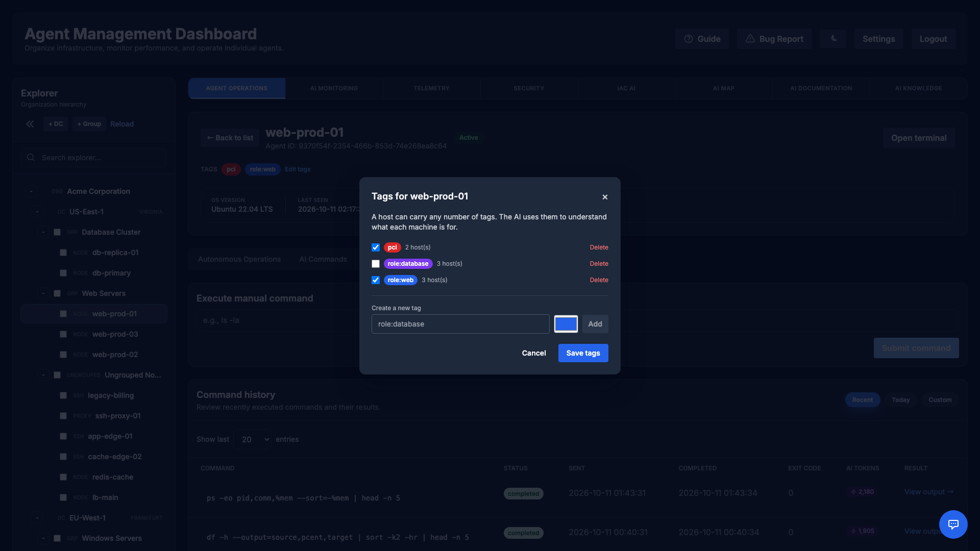Collapse the Explorer panel with the double-chevron icon
Viewport: 980px width, 551px height.
pyautogui.click(x=30, y=124)
